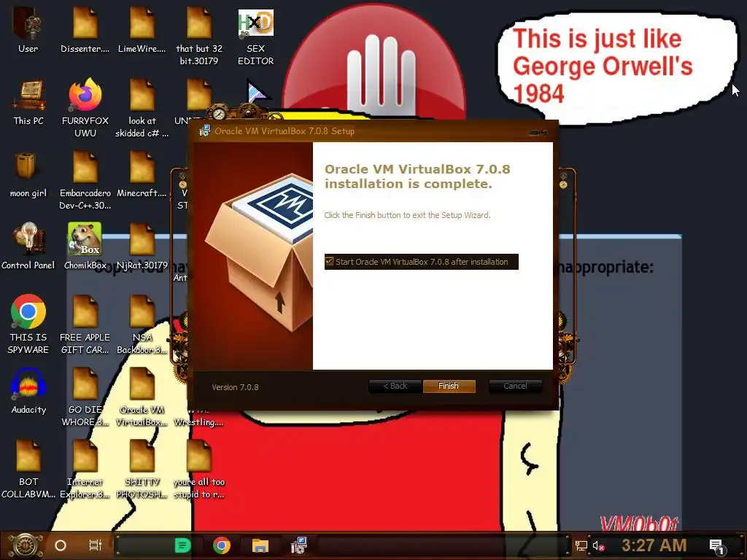Select the SHITTY PHOTOSH file icon

point(142,469)
